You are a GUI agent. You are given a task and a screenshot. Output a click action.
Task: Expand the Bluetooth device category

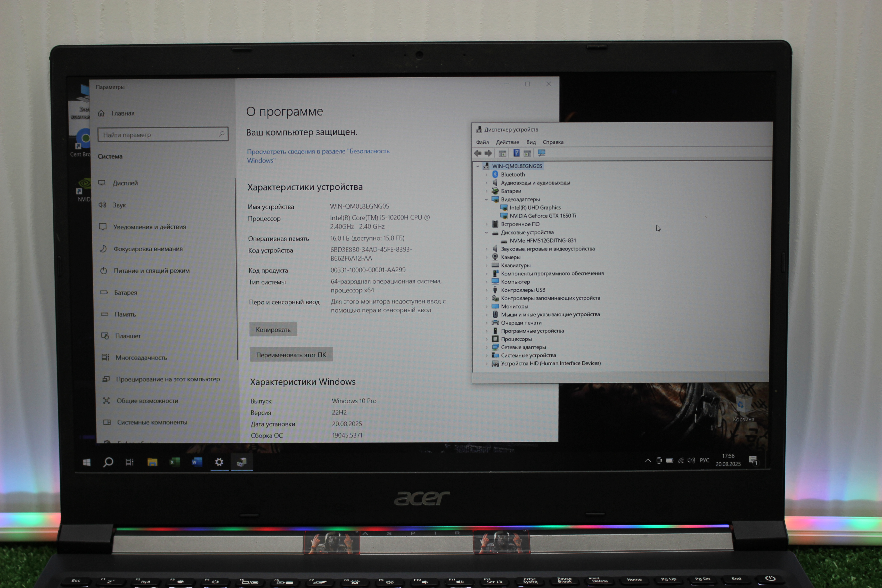[x=486, y=175]
